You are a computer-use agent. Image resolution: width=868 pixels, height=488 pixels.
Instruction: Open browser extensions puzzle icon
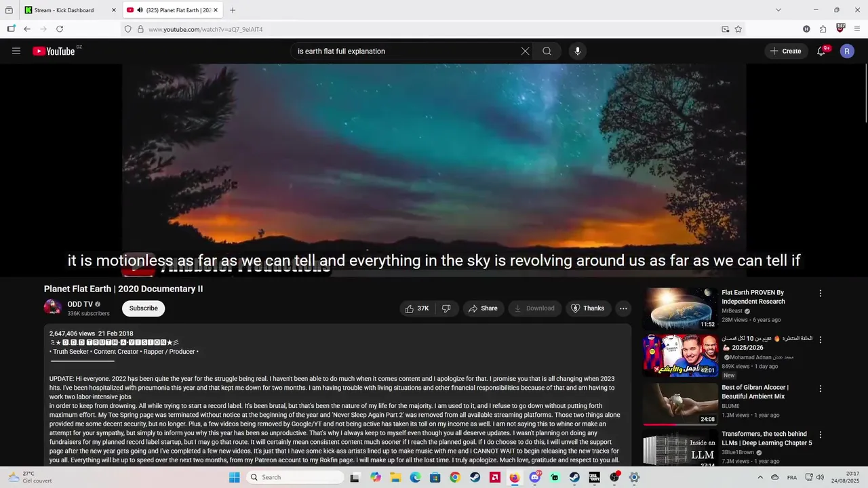pos(823,29)
